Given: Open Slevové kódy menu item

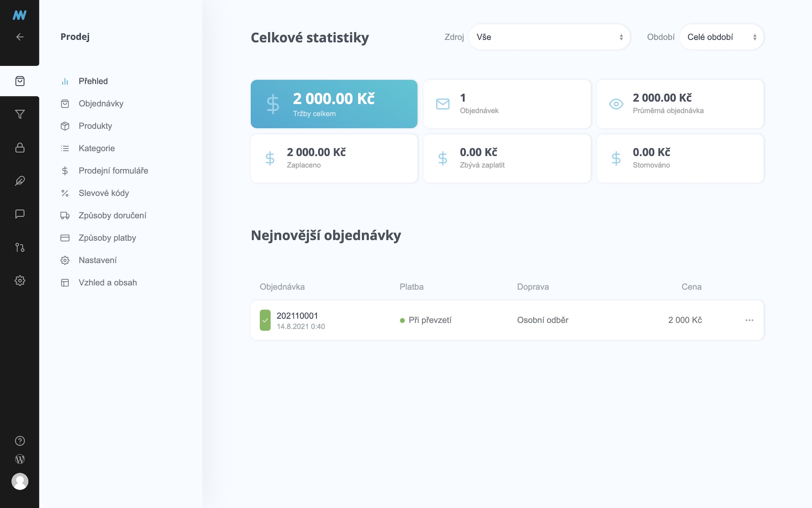Looking at the screenshot, I should coord(104,193).
